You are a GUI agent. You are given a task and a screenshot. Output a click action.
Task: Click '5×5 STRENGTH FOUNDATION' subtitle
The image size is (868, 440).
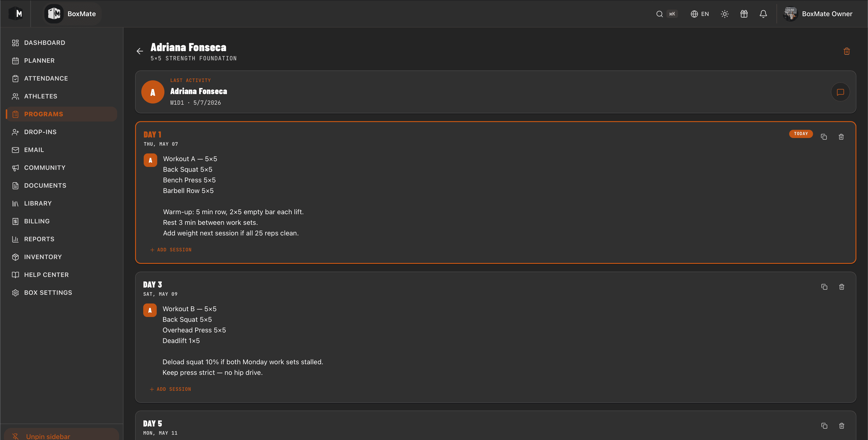(193, 59)
